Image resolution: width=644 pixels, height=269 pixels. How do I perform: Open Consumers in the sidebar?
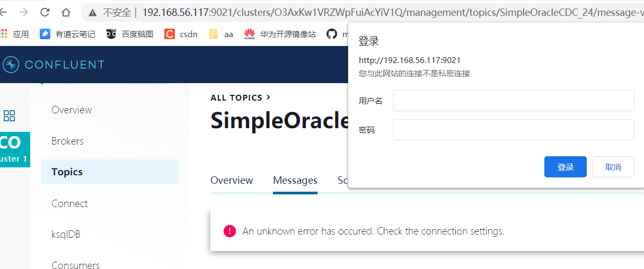[x=75, y=265]
